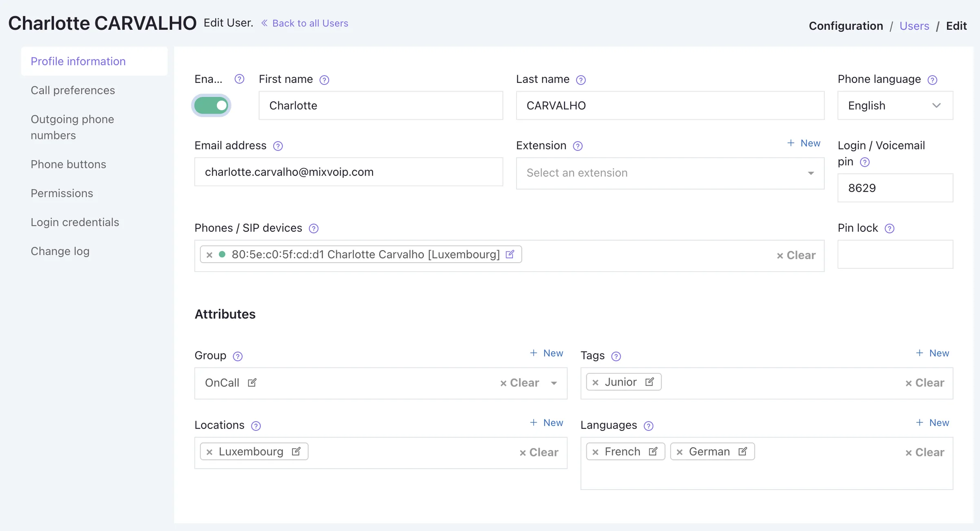Expand the Select an extension dropdown

point(670,173)
